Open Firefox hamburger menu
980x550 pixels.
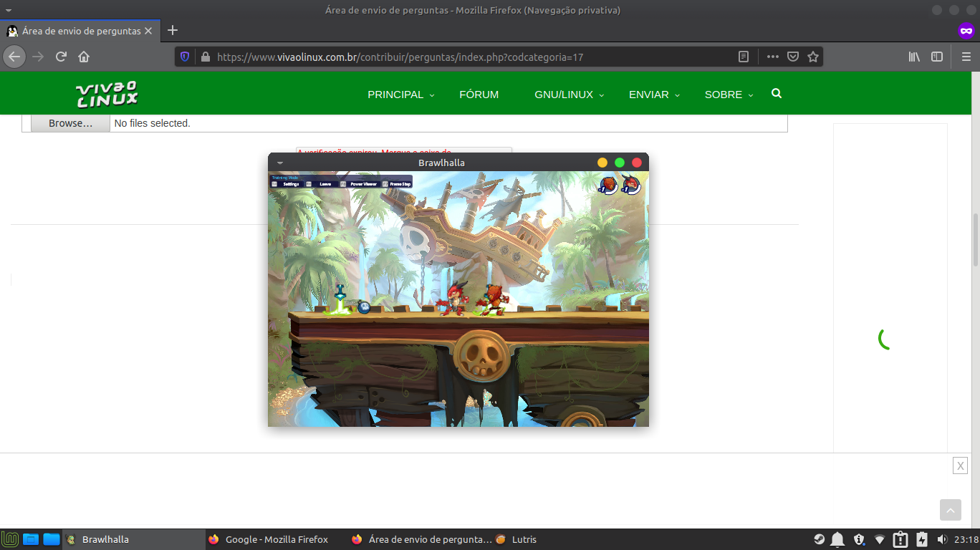pos(966,57)
